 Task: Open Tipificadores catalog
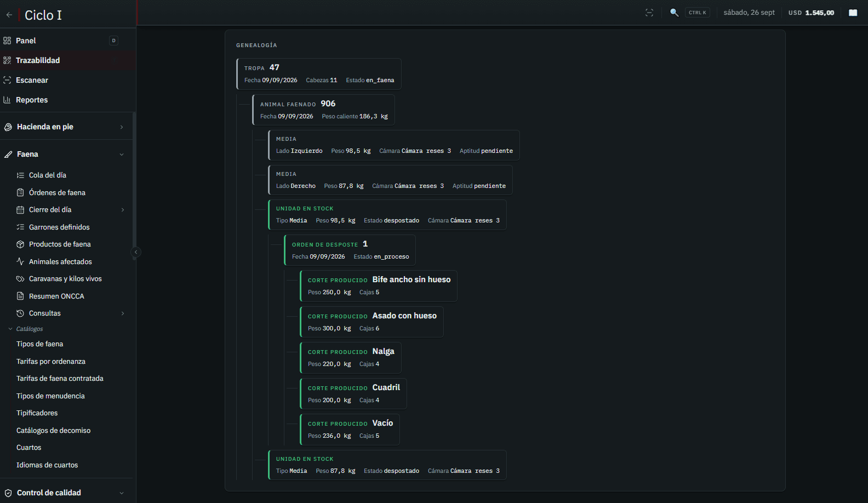click(37, 413)
